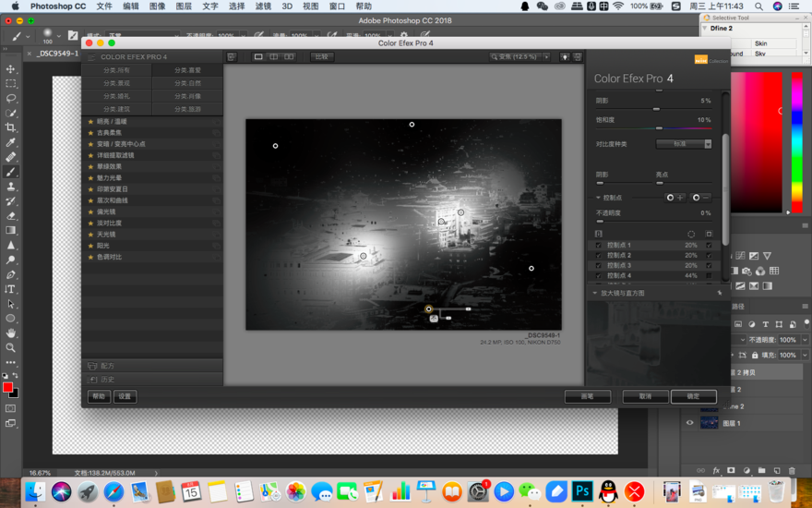Select the Hand tool
The height and width of the screenshot is (508, 812).
pos(10,333)
